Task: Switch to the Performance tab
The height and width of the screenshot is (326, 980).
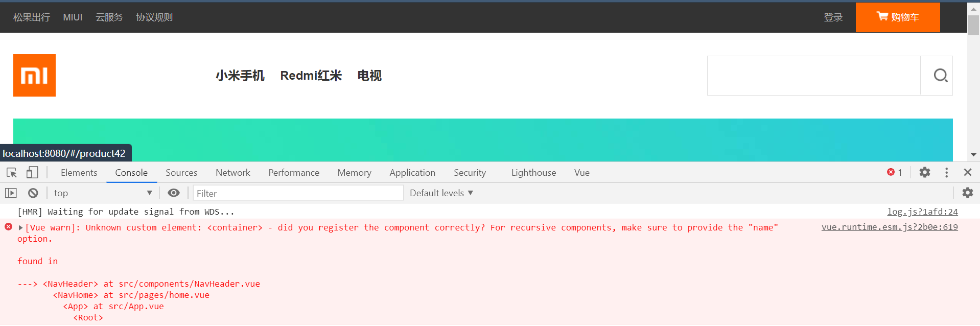Action: coord(294,173)
